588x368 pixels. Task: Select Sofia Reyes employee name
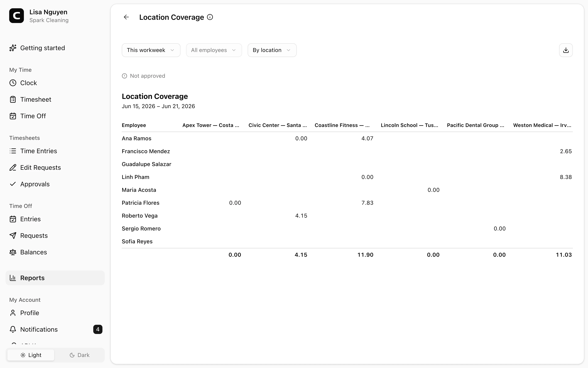pos(137,242)
